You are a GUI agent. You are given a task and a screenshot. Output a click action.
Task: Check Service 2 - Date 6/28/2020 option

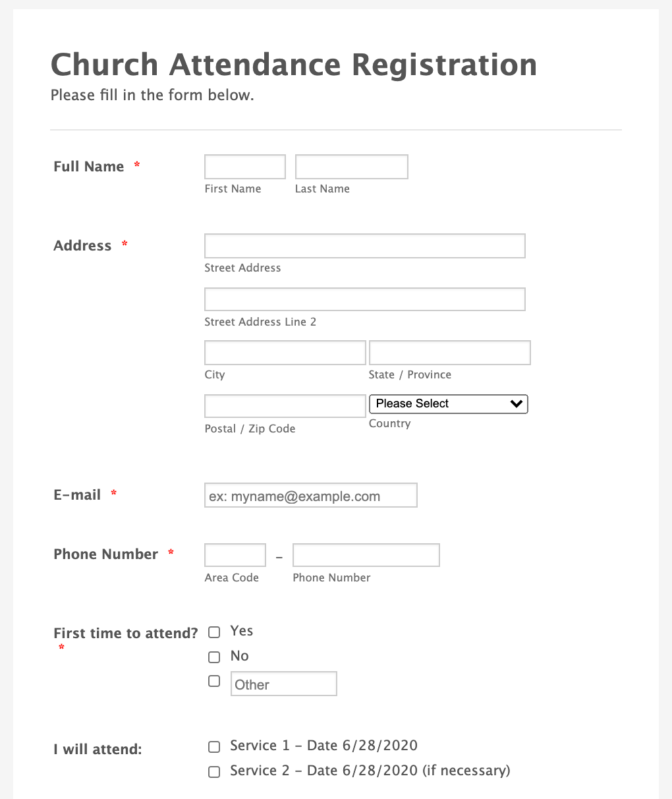(x=214, y=772)
